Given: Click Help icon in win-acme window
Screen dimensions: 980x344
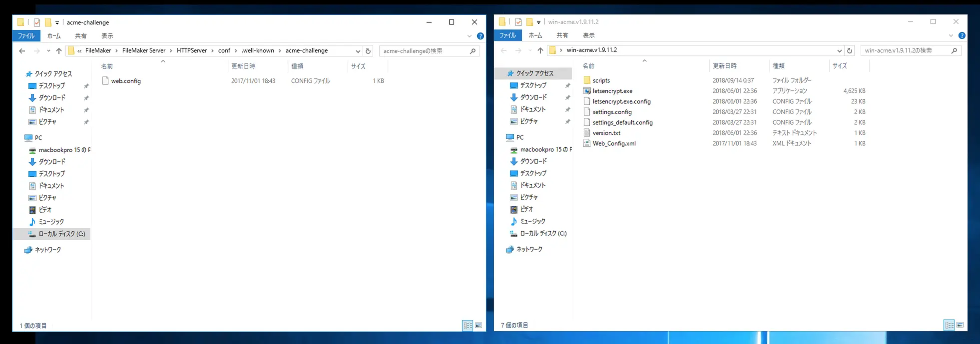Looking at the screenshot, I should pos(962,35).
